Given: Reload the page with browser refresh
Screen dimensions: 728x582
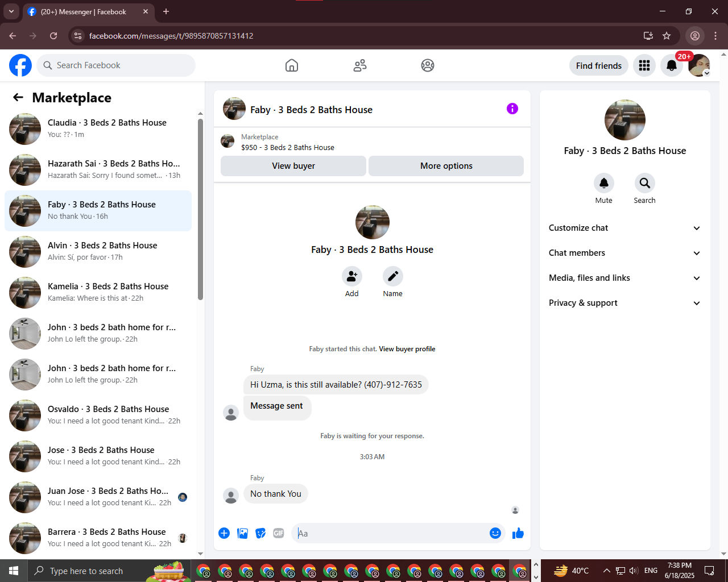Looking at the screenshot, I should click(x=53, y=36).
